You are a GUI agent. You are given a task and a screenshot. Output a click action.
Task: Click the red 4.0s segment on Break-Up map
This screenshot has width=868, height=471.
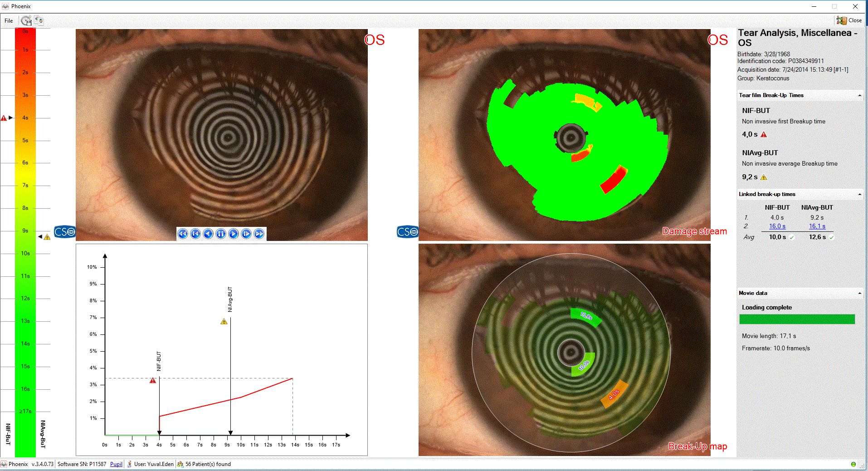coord(614,394)
